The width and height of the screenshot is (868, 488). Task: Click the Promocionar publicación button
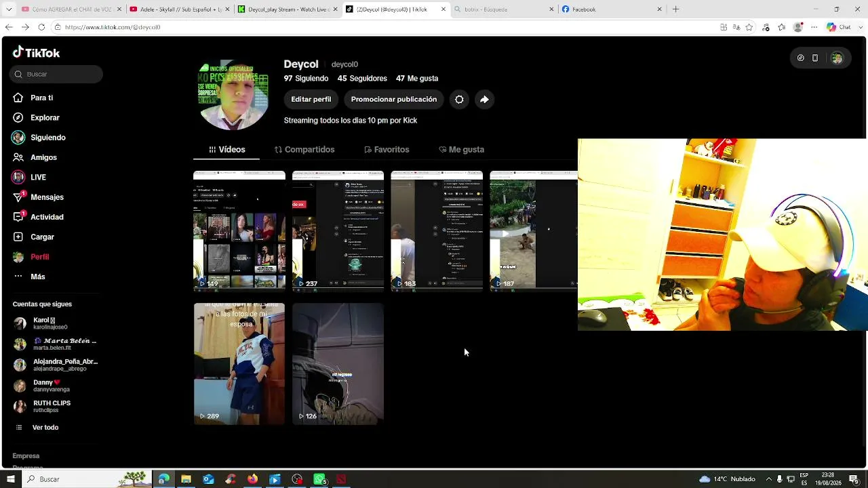pyautogui.click(x=394, y=99)
